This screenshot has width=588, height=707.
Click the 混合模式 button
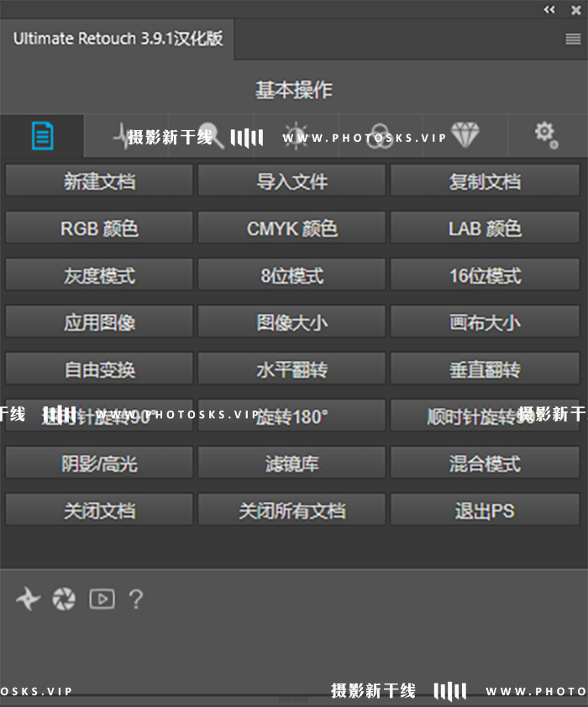point(485,463)
